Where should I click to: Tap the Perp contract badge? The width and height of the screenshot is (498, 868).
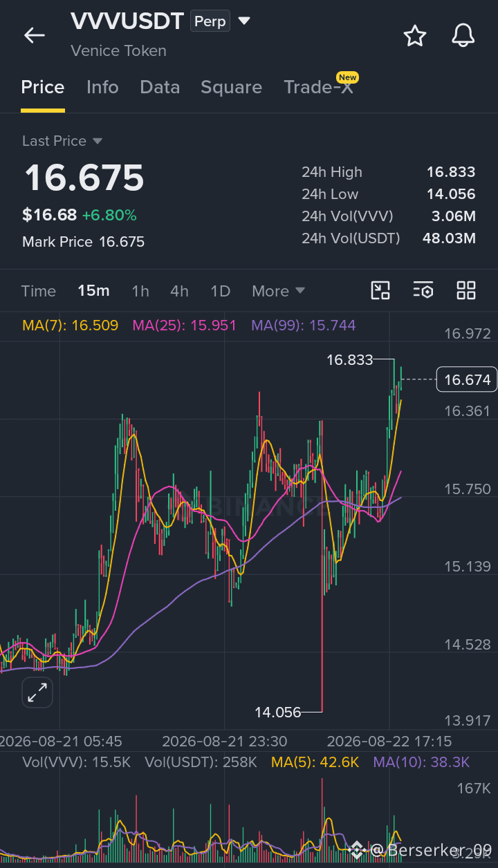(x=210, y=21)
